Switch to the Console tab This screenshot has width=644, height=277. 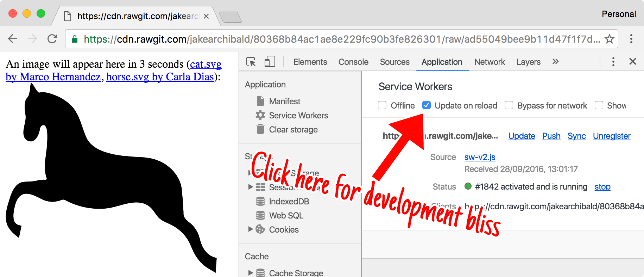click(353, 62)
